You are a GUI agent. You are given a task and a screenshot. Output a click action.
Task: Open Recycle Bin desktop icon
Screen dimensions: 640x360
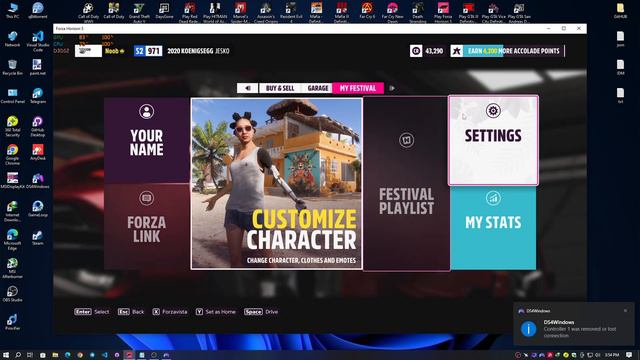point(13,67)
